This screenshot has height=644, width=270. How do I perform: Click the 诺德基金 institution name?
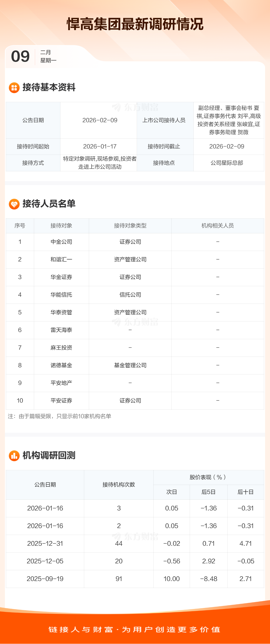[x=61, y=365]
